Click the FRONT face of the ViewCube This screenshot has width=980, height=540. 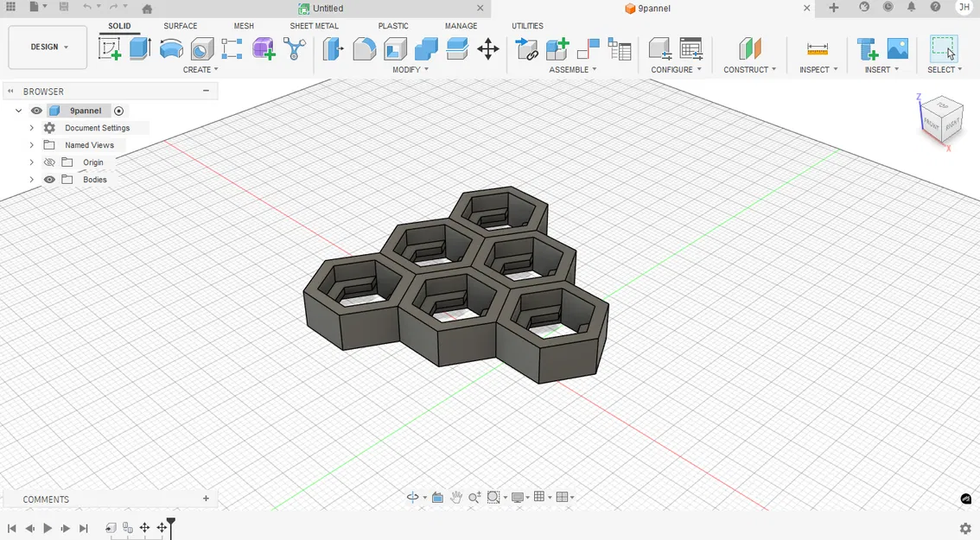[x=933, y=125]
